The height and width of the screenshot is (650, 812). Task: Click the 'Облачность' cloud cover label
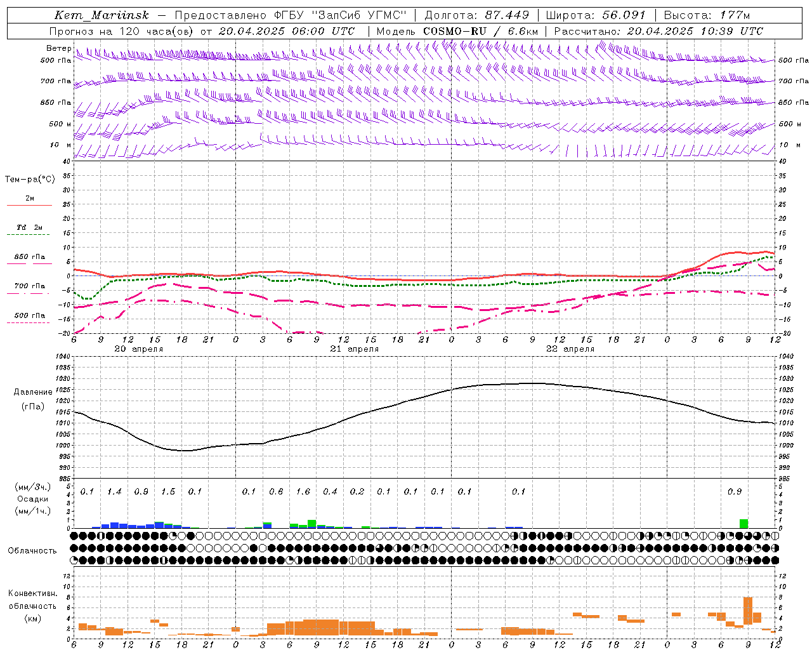point(32,550)
